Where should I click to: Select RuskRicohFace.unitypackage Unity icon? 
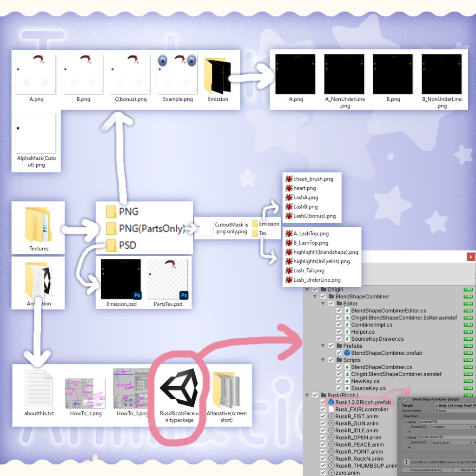[x=179, y=388]
